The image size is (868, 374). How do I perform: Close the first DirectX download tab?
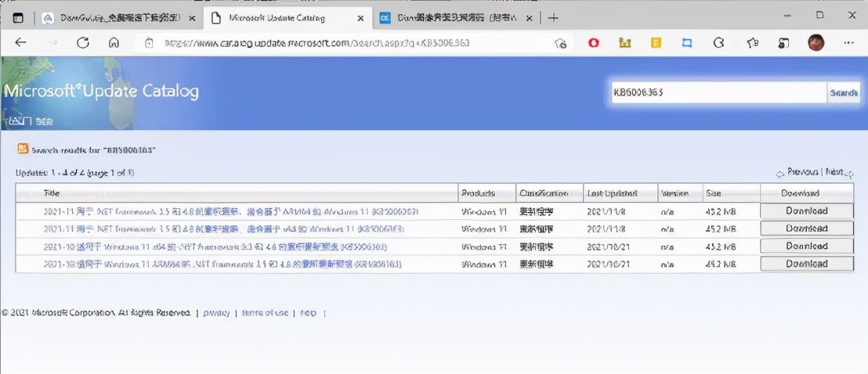192,18
